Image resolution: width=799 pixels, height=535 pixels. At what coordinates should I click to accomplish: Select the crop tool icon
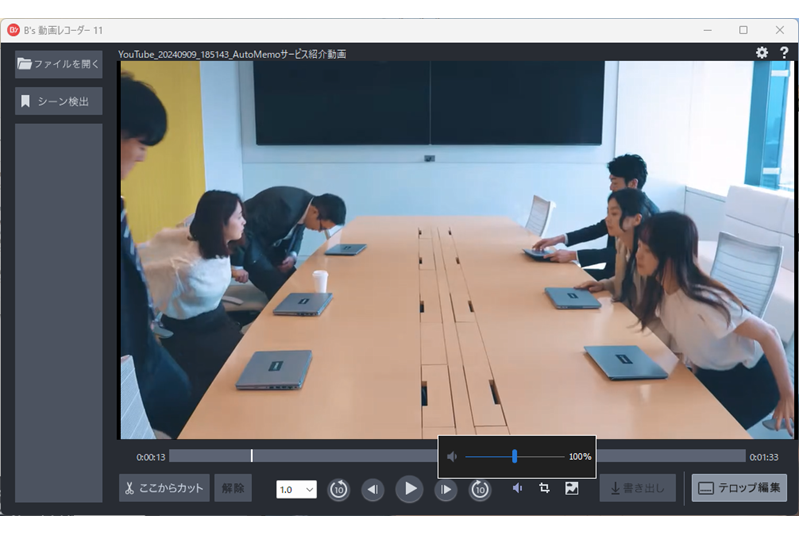[544, 488]
